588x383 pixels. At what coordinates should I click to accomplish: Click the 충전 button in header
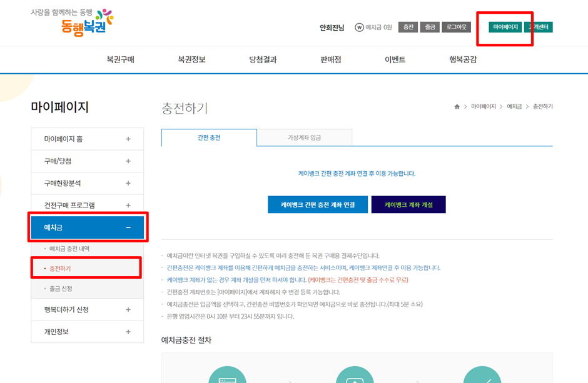408,27
